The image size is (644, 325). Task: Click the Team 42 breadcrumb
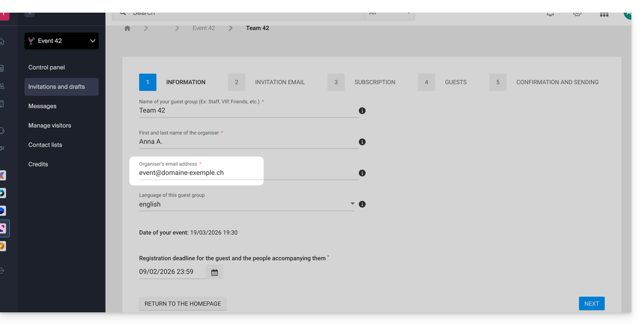(x=258, y=28)
